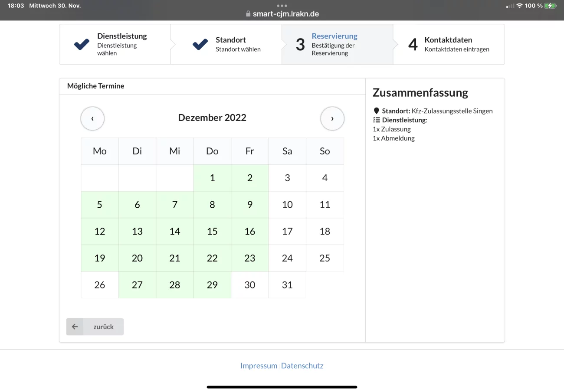Click the Mögliche Termine panel header

click(x=213, y=86)
